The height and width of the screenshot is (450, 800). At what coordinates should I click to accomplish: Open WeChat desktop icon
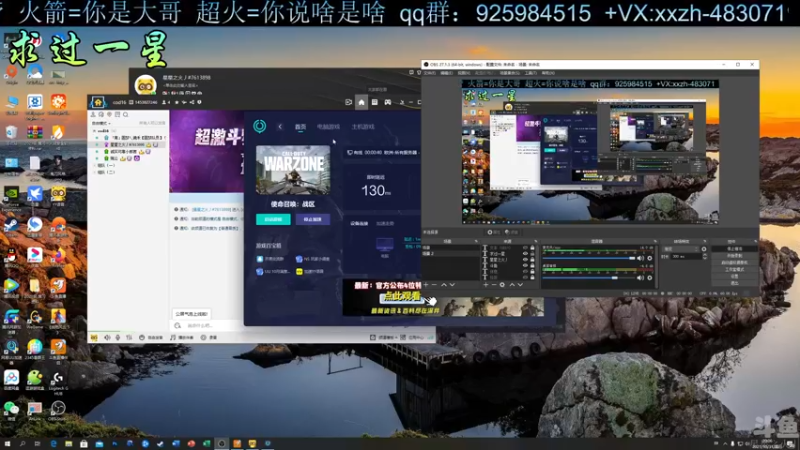pyautogui.click(x=11, y=410)
